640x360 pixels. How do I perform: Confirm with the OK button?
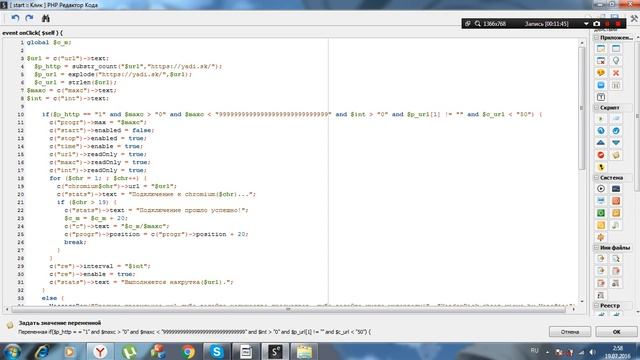coord(616,332)
